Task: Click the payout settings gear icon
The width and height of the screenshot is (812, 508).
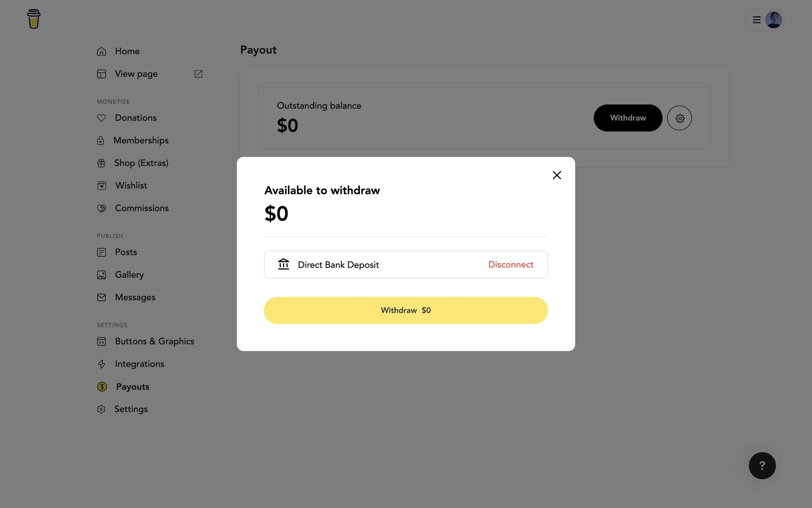Action: (679, 118)
